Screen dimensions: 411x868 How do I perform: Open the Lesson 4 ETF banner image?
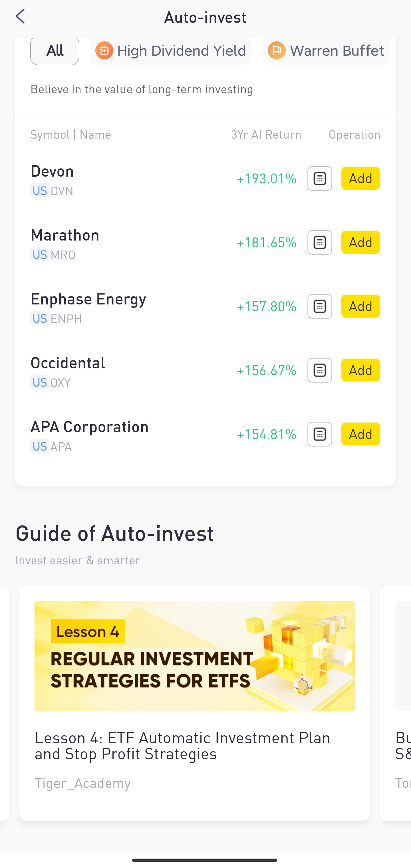(x=195, y=656)
